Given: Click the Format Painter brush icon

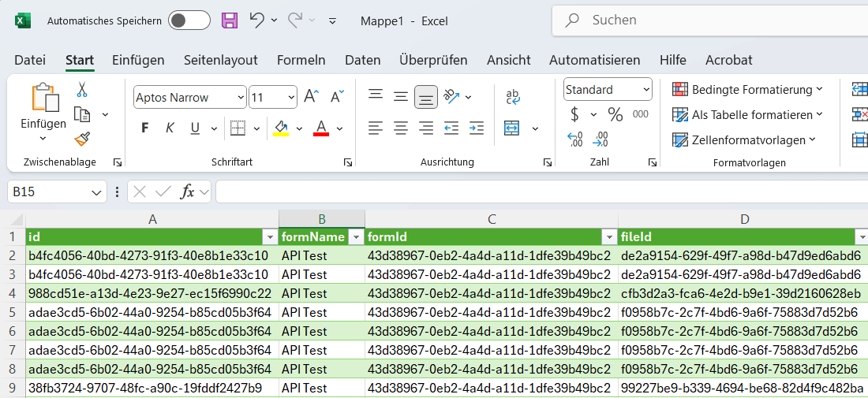Looking at the screenshot, I should (82, 139).
